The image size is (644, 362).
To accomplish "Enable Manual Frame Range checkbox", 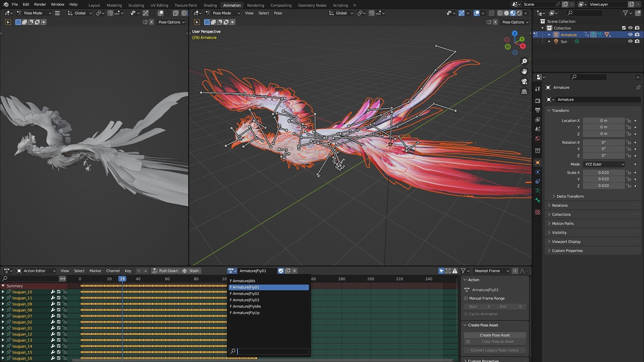I will pos(466,299).
